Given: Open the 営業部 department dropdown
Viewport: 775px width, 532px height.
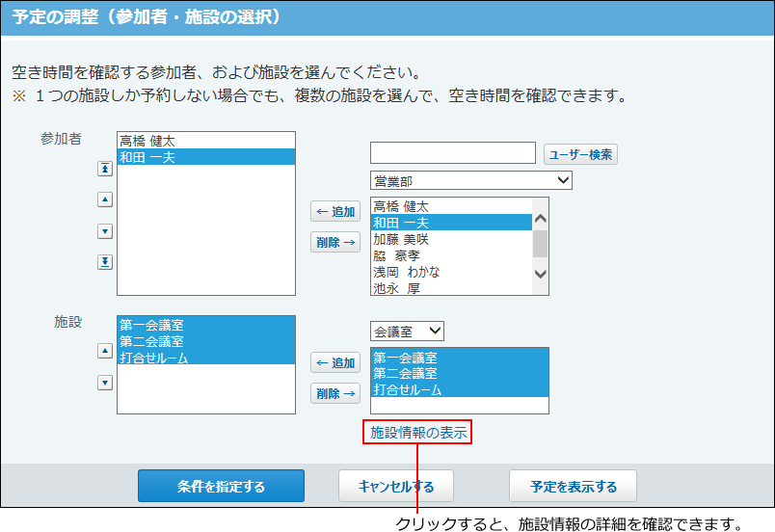Looking at the screenshot, I should pyautogui.click(x=471, y=180).
